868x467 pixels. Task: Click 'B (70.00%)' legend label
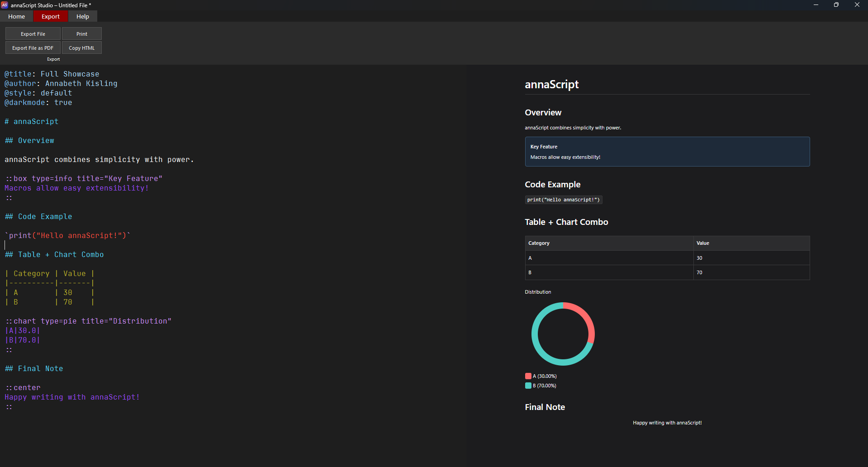[x=545, y=386]
